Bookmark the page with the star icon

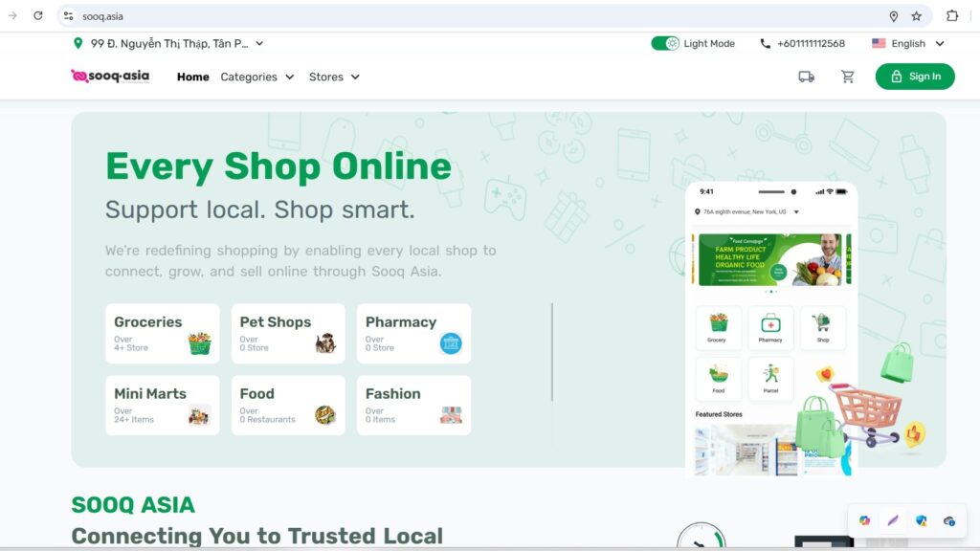pyautogui.click(x=916, y=16)
